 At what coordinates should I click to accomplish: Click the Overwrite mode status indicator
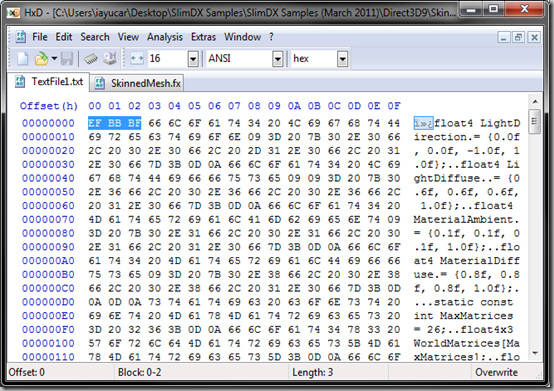point(496,372)
